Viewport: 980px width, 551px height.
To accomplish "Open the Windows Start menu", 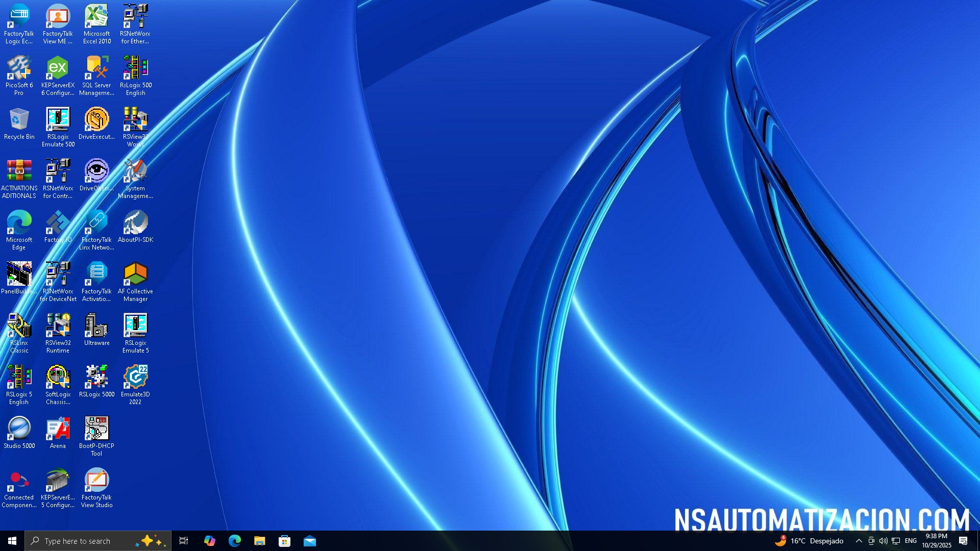I will pos(12,541).
